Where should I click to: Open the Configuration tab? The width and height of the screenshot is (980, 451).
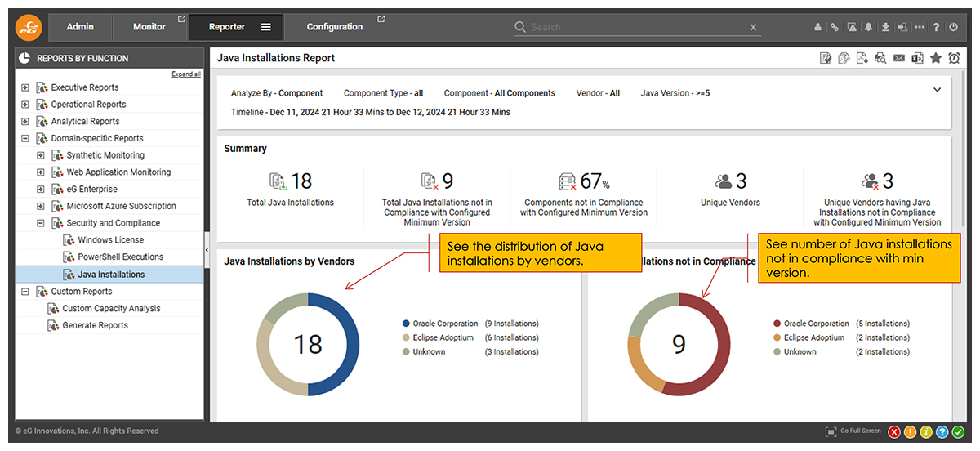335,27
